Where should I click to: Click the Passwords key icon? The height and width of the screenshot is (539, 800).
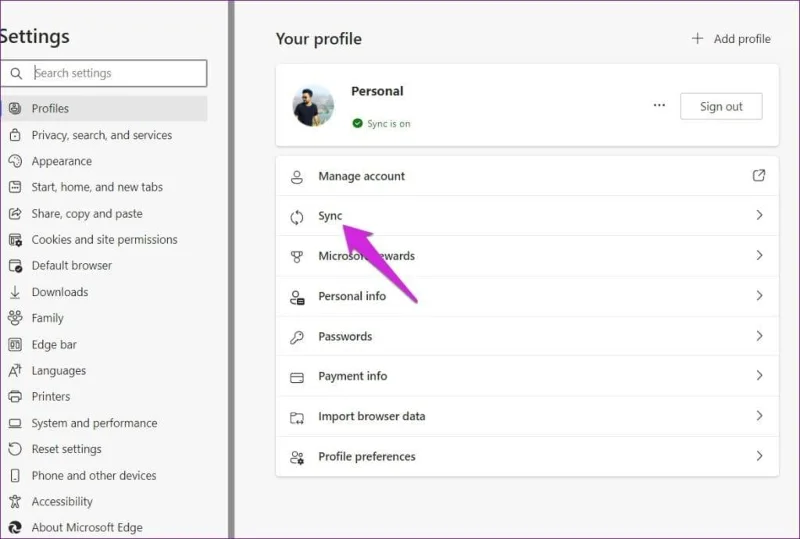pyautogui.click(x=296, y=337)
